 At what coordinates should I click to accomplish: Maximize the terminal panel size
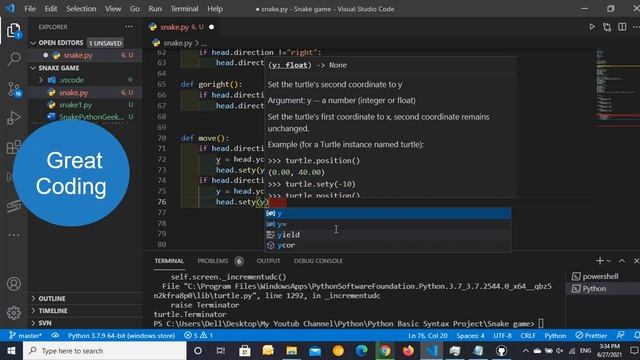622,261
